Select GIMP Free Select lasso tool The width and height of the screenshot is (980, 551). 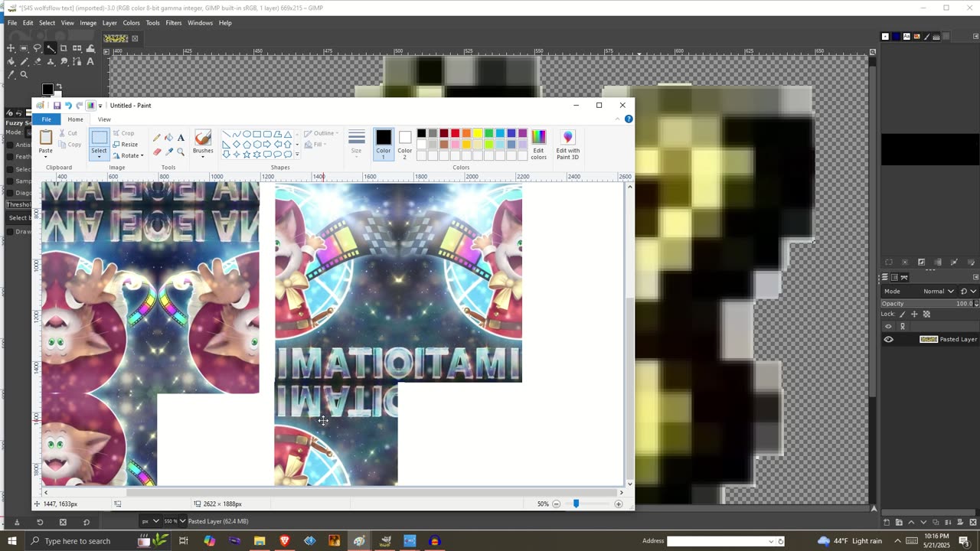37,48
